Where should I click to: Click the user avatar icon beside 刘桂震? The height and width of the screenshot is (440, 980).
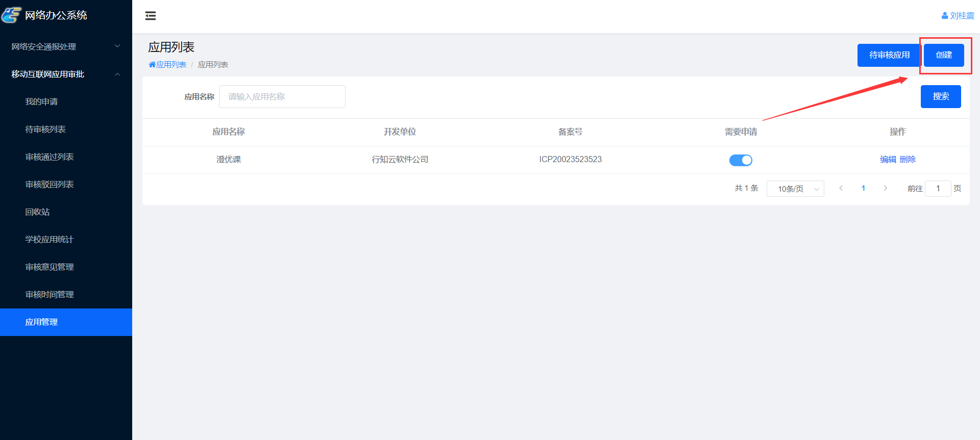[945, 16]
